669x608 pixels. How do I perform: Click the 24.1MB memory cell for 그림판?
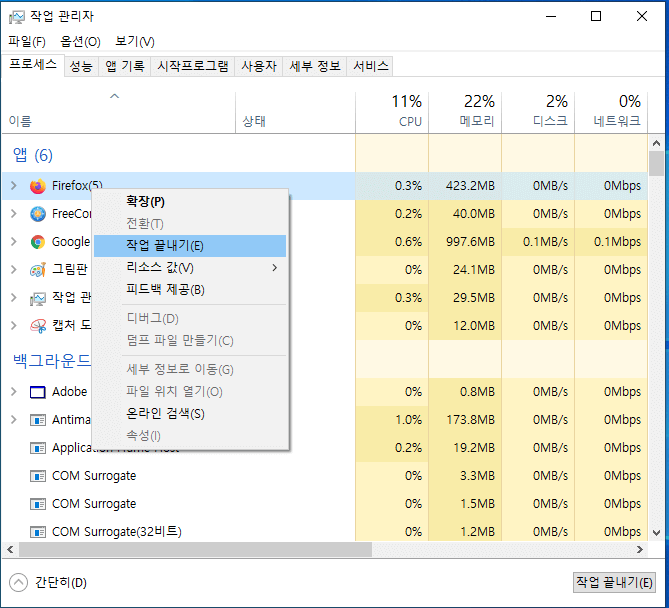point(465,270)
